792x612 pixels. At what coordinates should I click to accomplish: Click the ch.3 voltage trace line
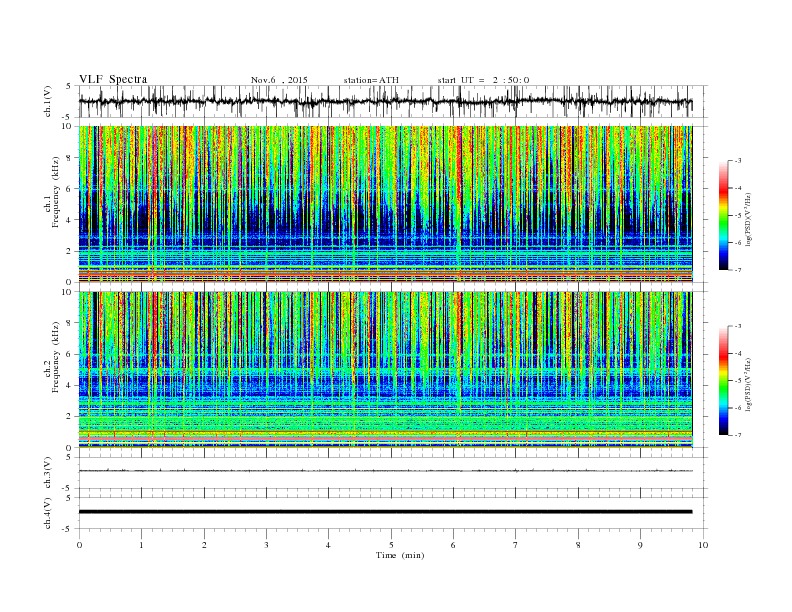point(385,471)
